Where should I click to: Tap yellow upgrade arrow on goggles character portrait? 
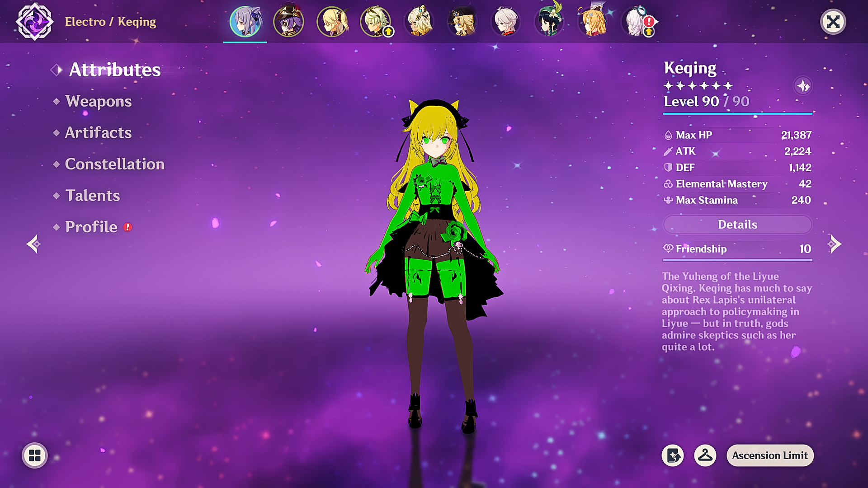tap(649, 32)
